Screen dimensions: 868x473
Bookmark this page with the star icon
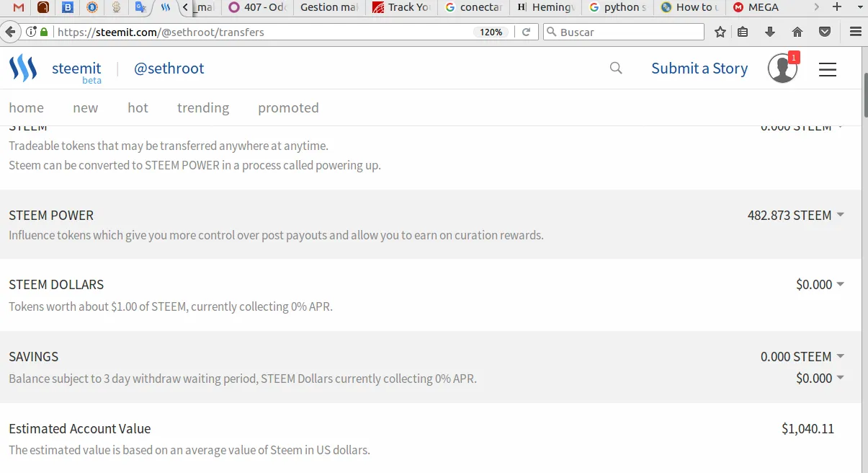pyautogui.click(x=720, y=32)
